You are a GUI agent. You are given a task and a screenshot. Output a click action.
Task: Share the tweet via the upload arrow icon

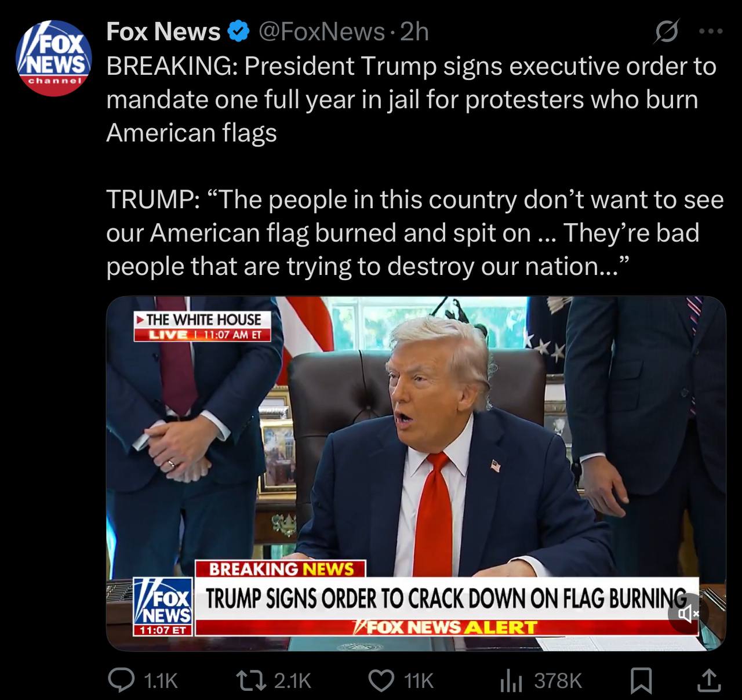point(708,680)
